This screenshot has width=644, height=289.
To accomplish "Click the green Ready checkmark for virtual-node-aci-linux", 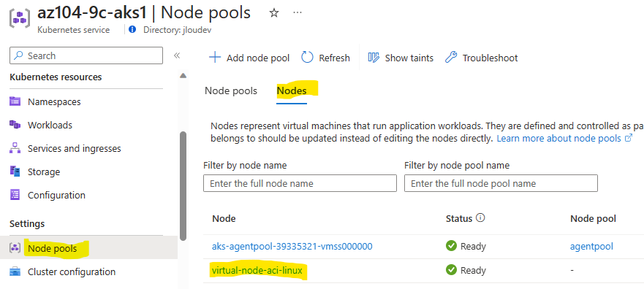I will point(451,270).
